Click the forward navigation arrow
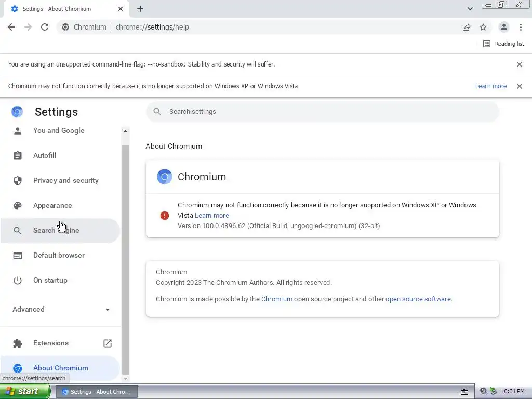 28,27
